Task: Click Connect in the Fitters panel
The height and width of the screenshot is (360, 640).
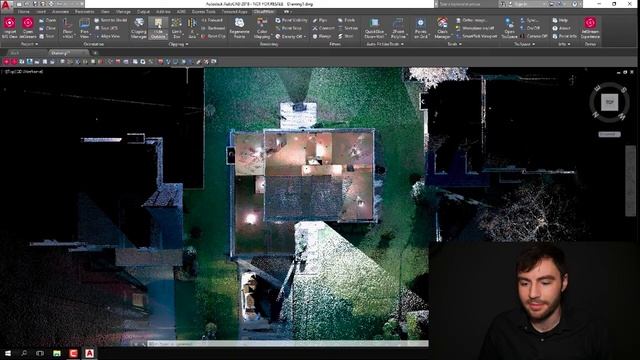Action: coord(323,28)
